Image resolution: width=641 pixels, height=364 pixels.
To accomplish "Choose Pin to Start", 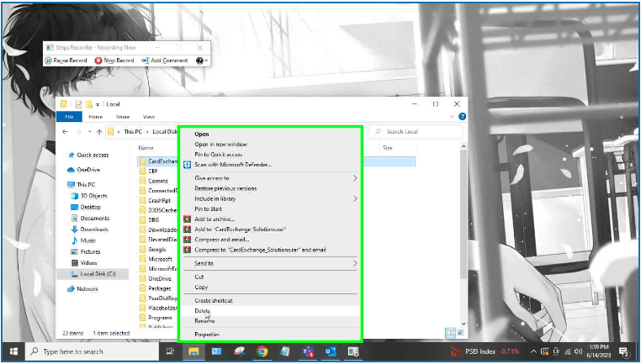I will 270,208.
